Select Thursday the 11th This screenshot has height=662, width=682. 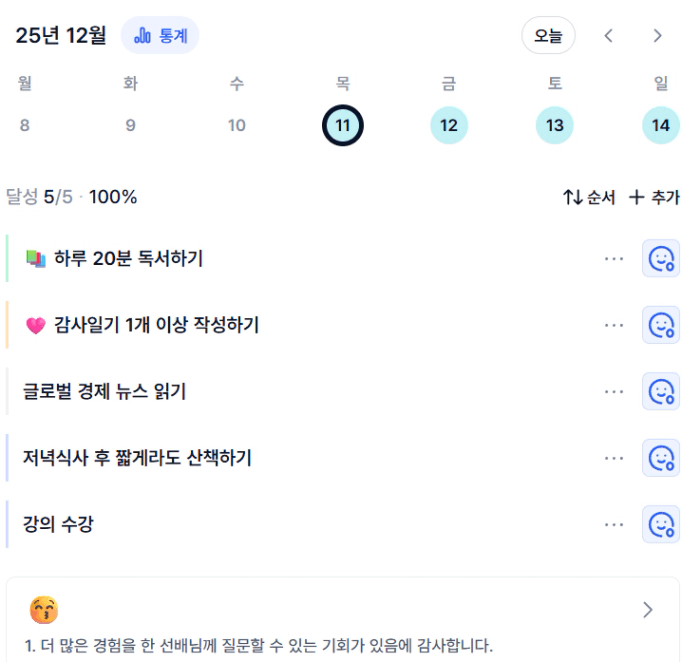(343, 126)
